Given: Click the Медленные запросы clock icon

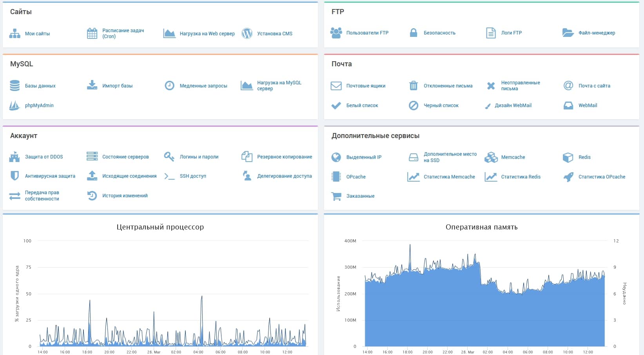Looking at the screenshot, I should [x=169, y=86].
